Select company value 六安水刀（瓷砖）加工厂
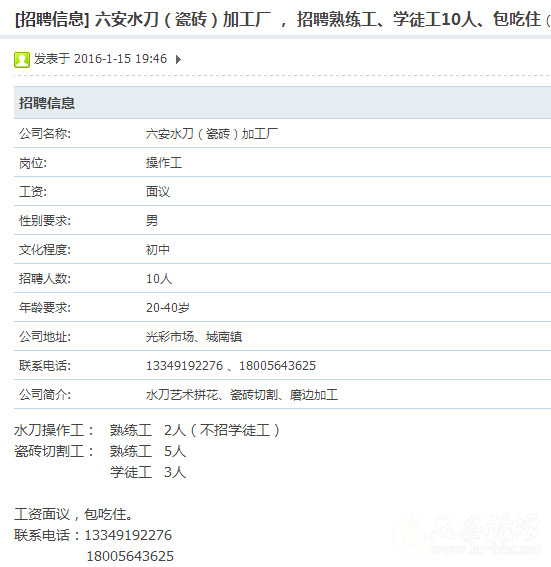This screenshot has height=567, width=551. coord(212,134)
